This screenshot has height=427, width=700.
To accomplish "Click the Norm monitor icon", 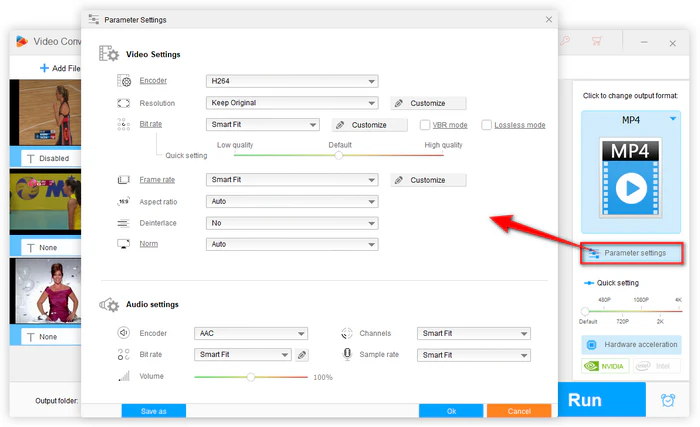I will 123,244.
